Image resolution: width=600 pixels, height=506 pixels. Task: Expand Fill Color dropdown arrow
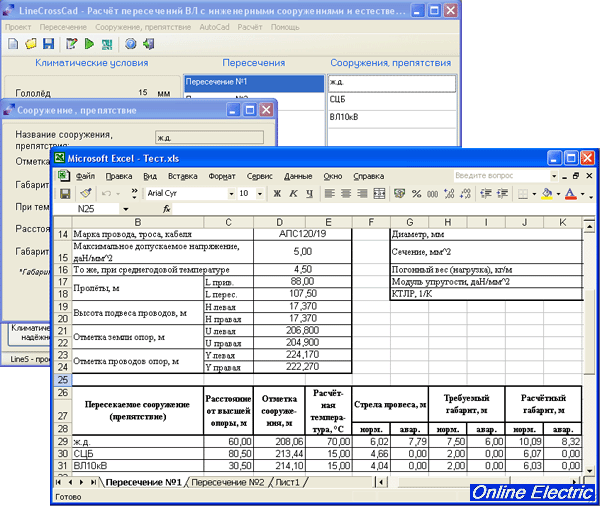558,194
